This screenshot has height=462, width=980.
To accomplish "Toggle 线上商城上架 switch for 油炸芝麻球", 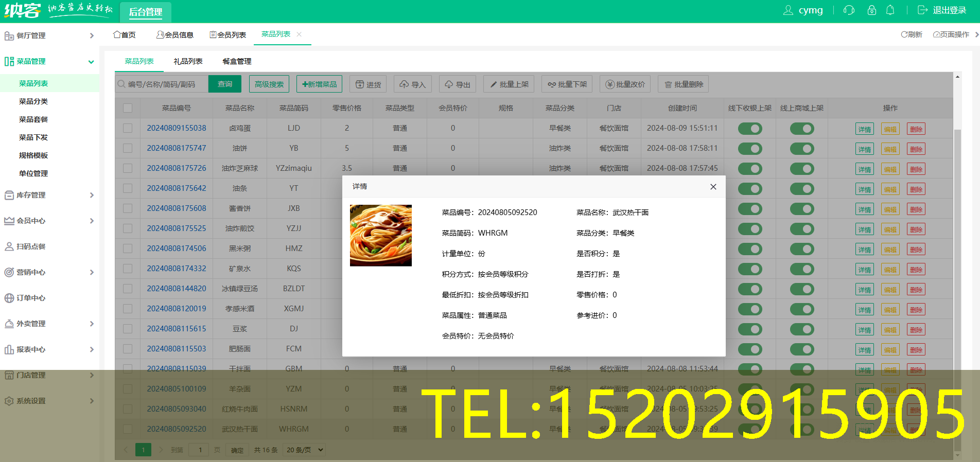I will 802,169.
